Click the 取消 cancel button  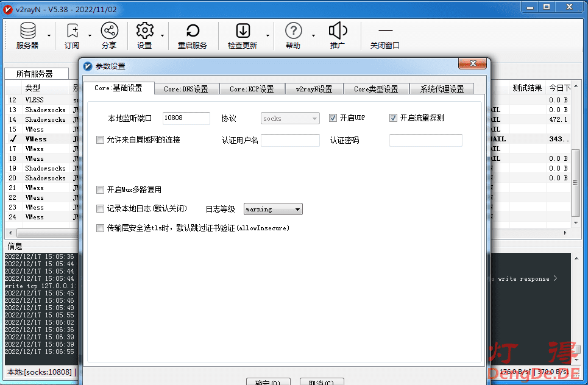[x=322, y=382]
